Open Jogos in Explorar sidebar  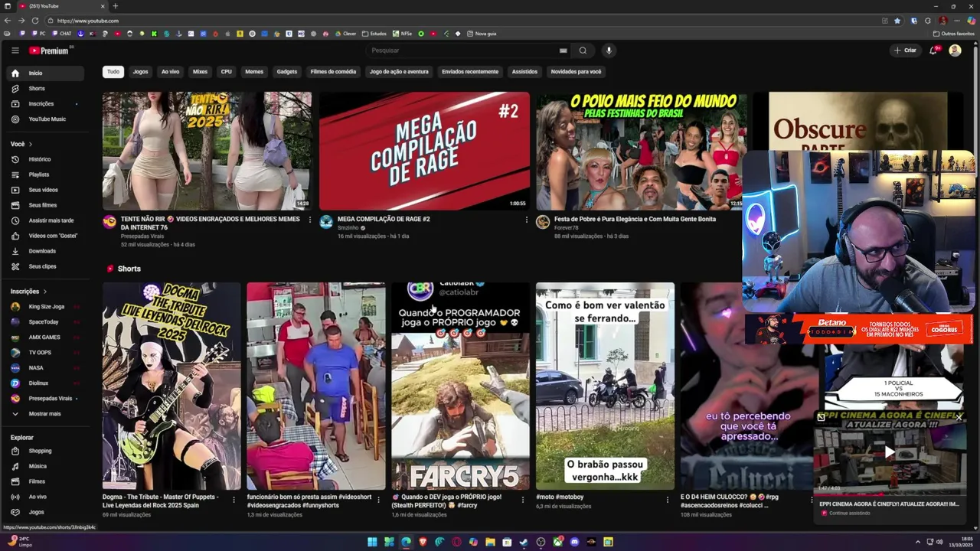pyautogui.click(x=46, y=512)
